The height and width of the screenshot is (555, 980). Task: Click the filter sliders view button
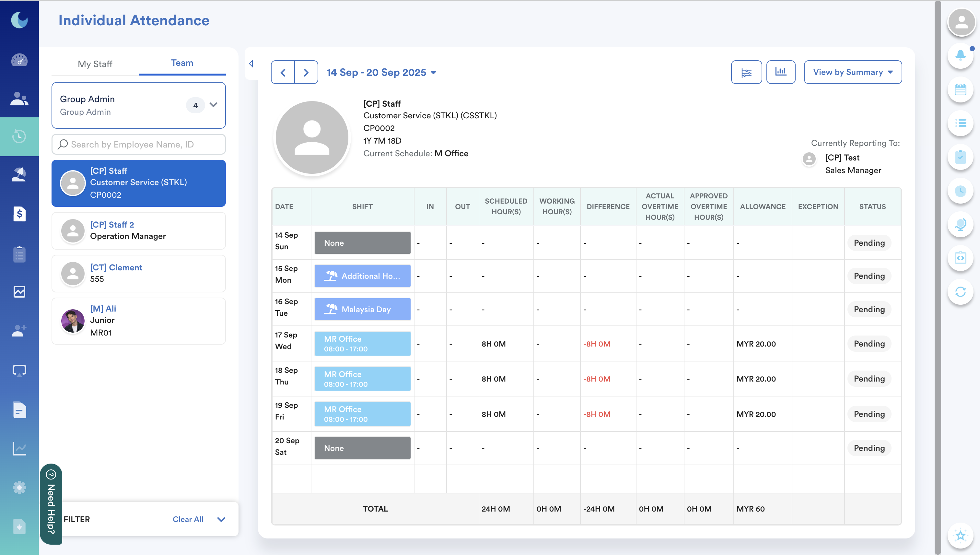tap(746, 72)
